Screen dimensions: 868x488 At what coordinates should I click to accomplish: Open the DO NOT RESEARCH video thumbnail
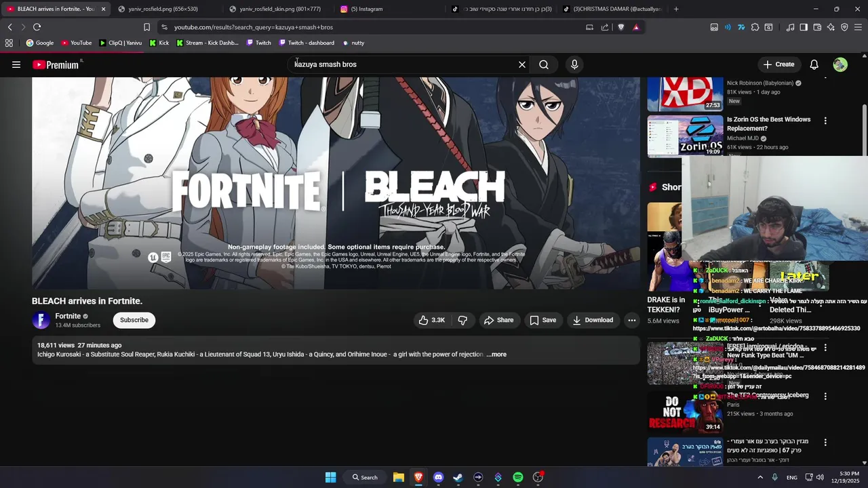(685, 412)
